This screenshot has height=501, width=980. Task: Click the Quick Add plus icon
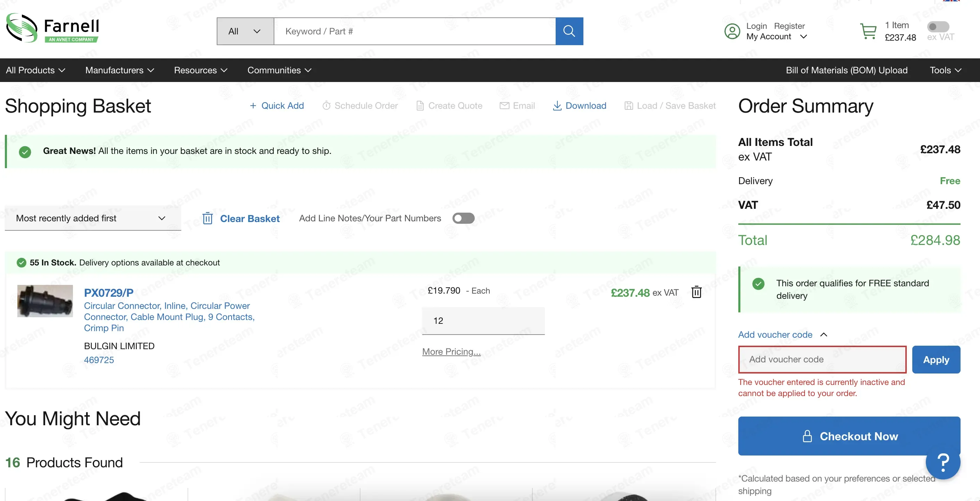253,106
